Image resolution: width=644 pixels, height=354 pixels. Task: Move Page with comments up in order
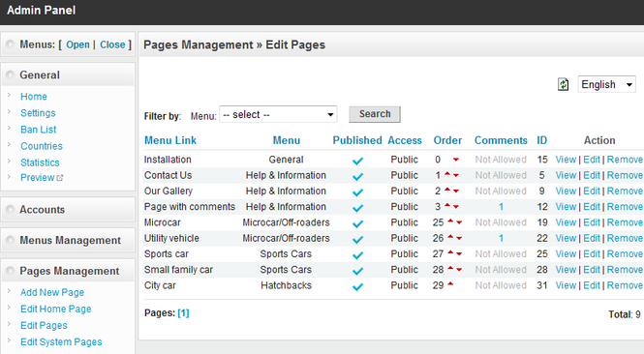(447, 205)
